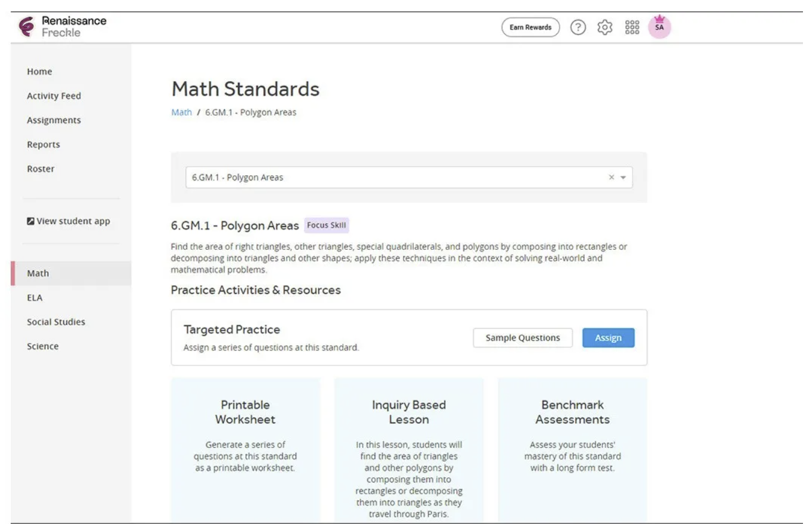
Task: Click the Earn Rewards button
Action: (x=531, y=27)
